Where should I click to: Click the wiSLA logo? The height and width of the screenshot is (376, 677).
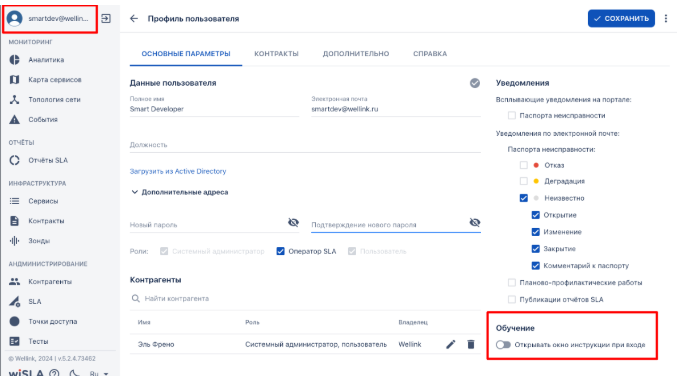(26, 373)
